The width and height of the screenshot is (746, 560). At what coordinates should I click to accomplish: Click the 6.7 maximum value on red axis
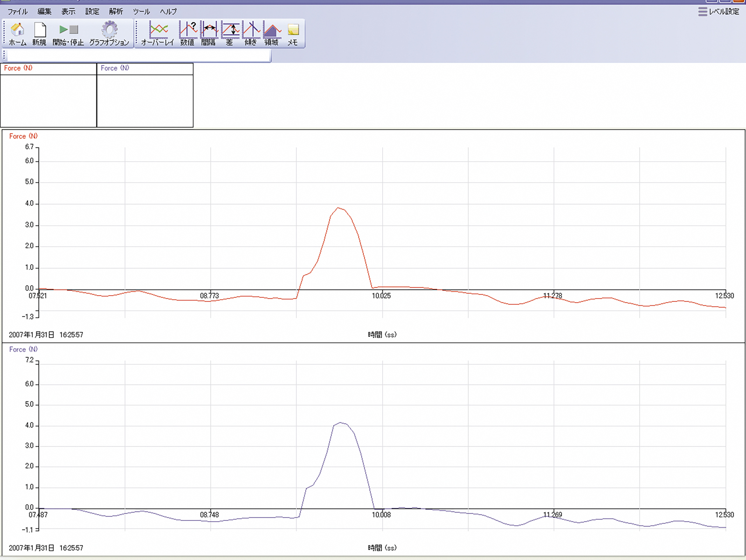29,147
